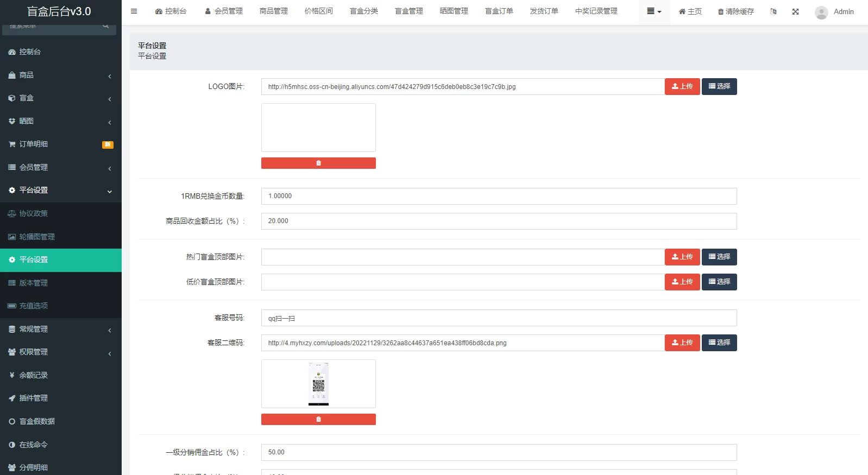Click the hamburger sidebar toggle icon

pyautogui.click(x=134, y=11)
